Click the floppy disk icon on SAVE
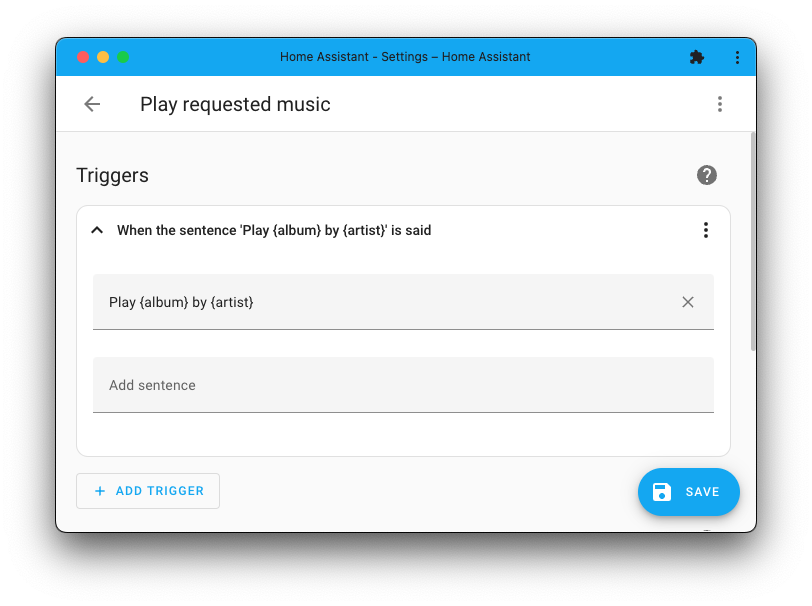 pyautogui.click(x=662, y=491)
